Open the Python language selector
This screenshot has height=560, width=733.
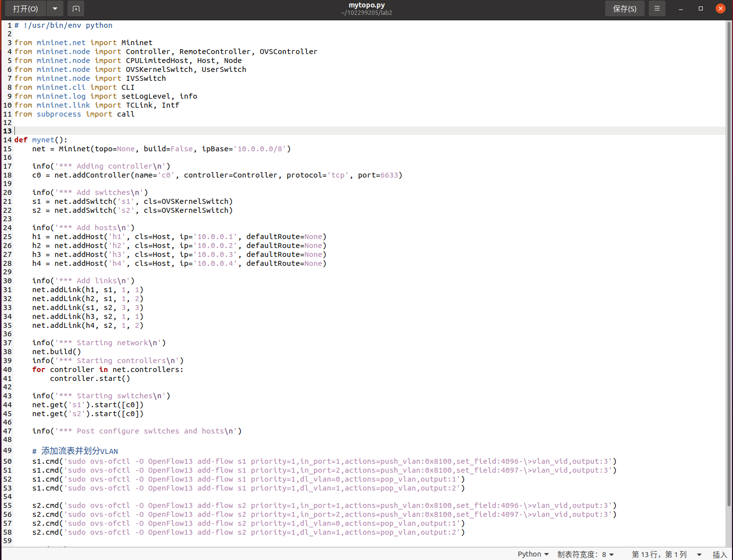click(533, 554)
